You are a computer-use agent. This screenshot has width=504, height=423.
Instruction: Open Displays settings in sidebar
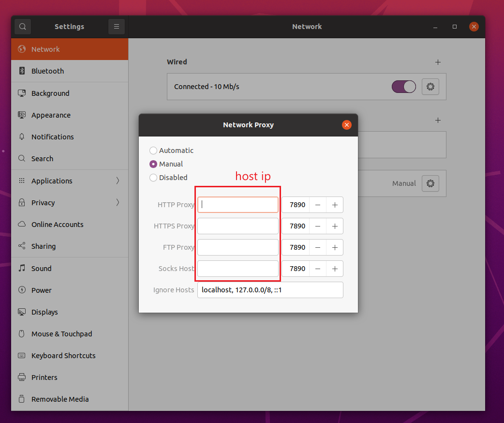point(44,312)
